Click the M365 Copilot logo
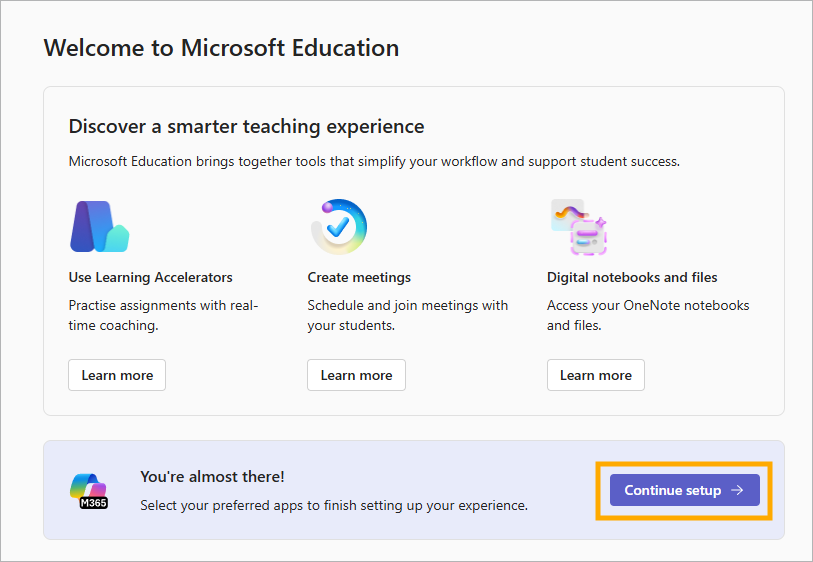 click(x=89, y=490)
